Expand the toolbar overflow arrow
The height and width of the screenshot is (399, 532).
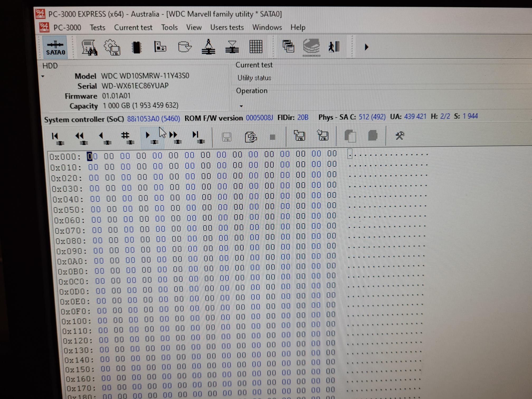366,47
